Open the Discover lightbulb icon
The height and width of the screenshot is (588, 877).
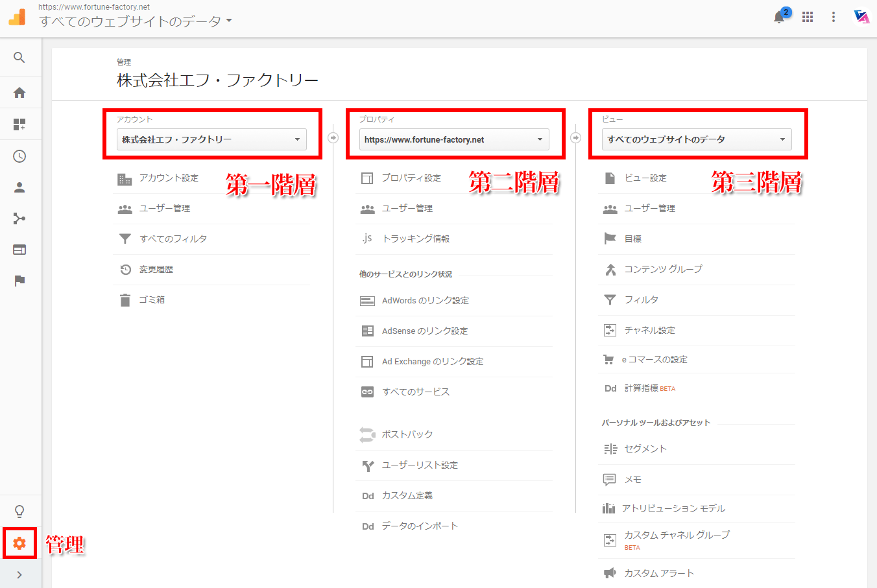pyautogui.click(x=19, y=512)
